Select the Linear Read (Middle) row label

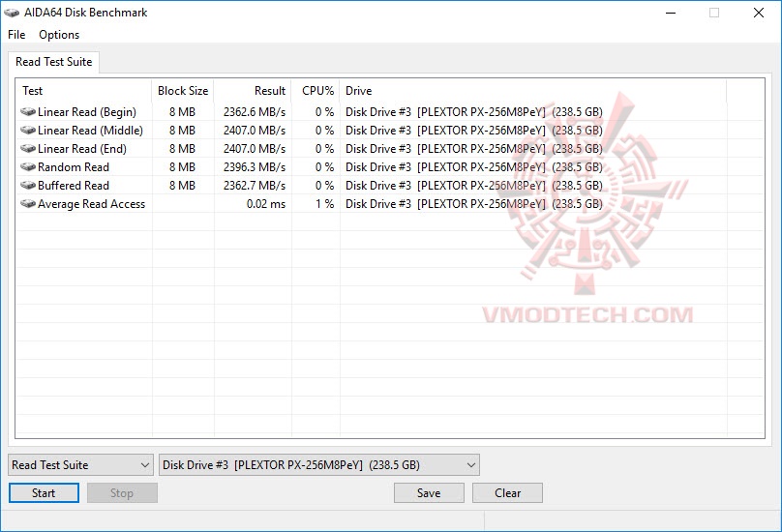[90, 131]
